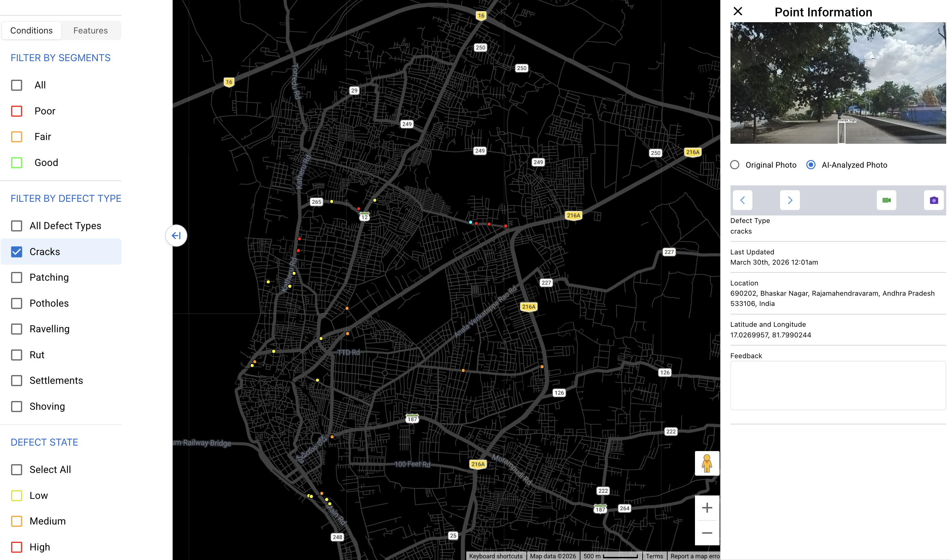Screen dimensions: 951x560
Task: Switch to the Features tab
Action: (x=90, y=31)
